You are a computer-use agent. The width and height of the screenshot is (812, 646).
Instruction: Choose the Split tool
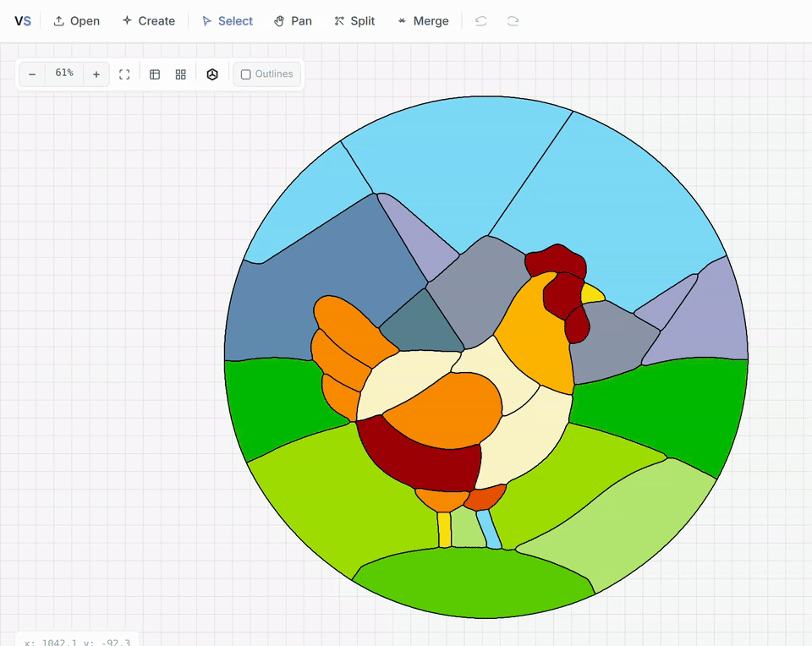(354, 21)
